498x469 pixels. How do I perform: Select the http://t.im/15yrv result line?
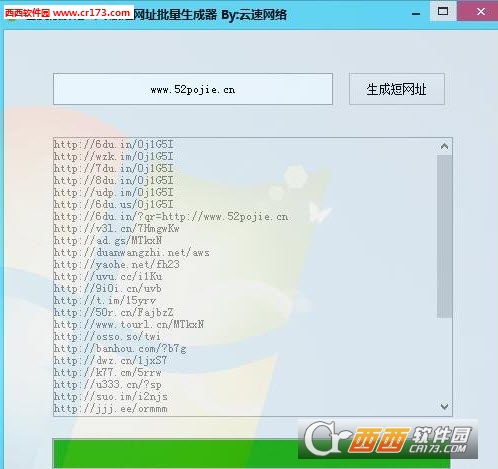(x=105, y=300)
